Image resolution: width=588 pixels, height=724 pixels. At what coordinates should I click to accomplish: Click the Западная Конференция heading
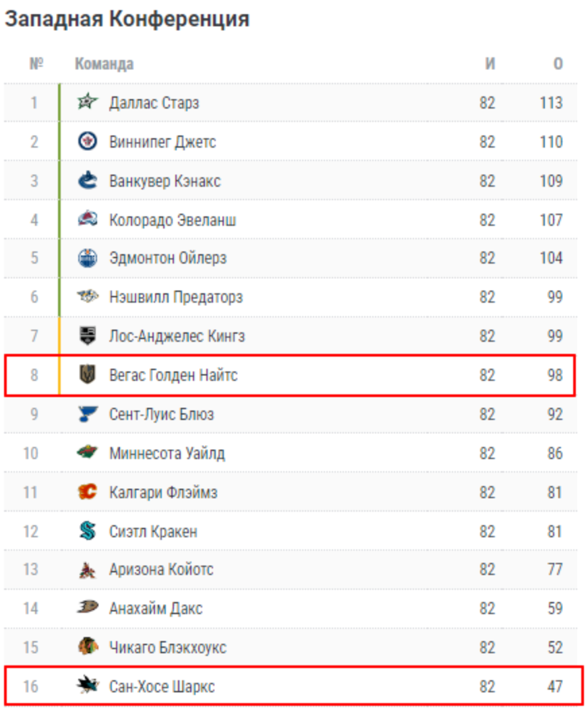click(x=127, y=19)
